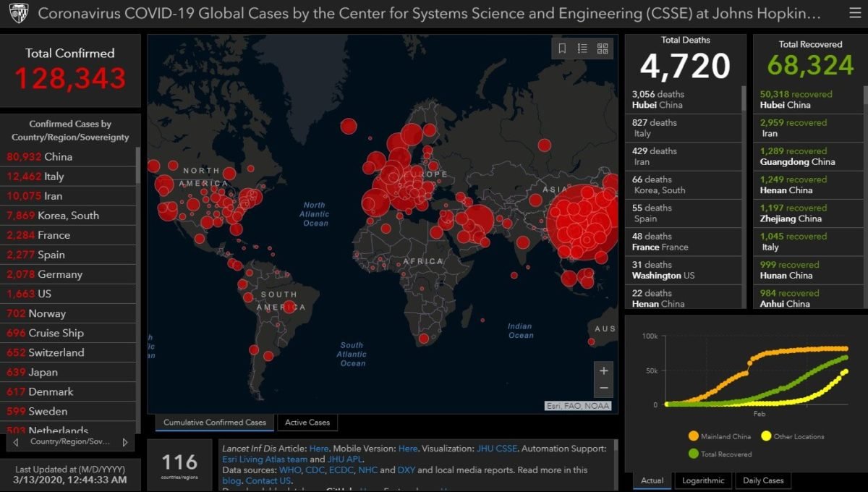Select the Actual chart tab

pyautogui.click(x=652, y=480)
